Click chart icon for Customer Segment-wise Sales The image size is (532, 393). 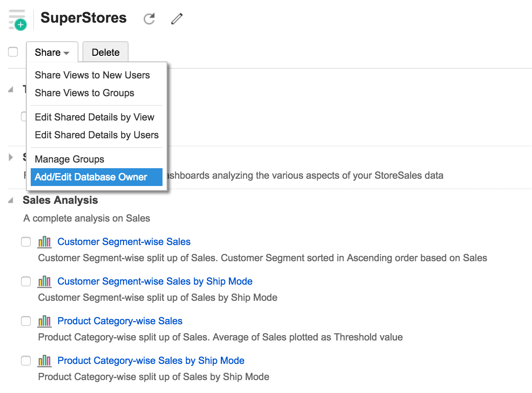coord(44,242)
